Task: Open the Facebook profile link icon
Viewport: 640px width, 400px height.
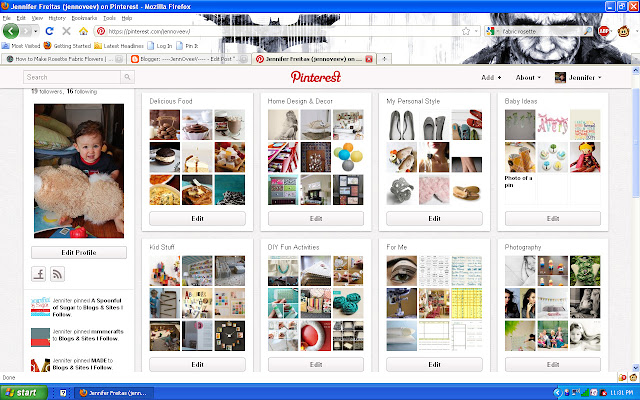Action: pyautogui.click(x=38, y=274)
